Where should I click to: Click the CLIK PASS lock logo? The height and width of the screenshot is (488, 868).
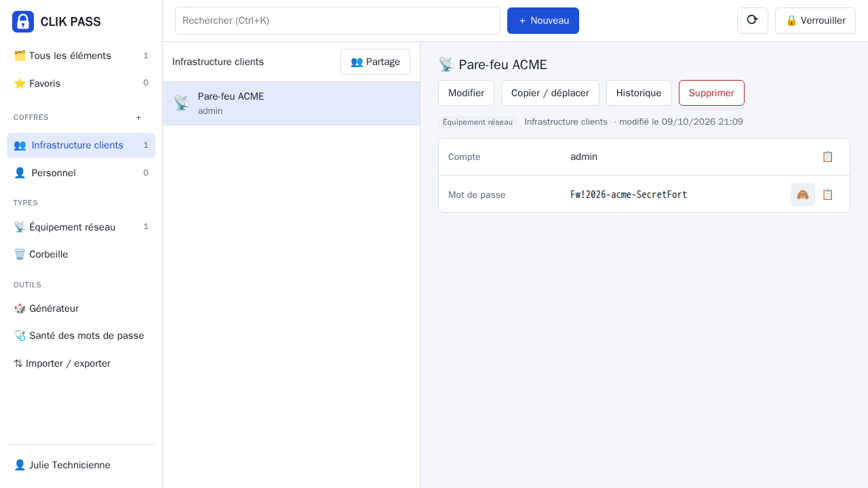(x=23, y=22)
